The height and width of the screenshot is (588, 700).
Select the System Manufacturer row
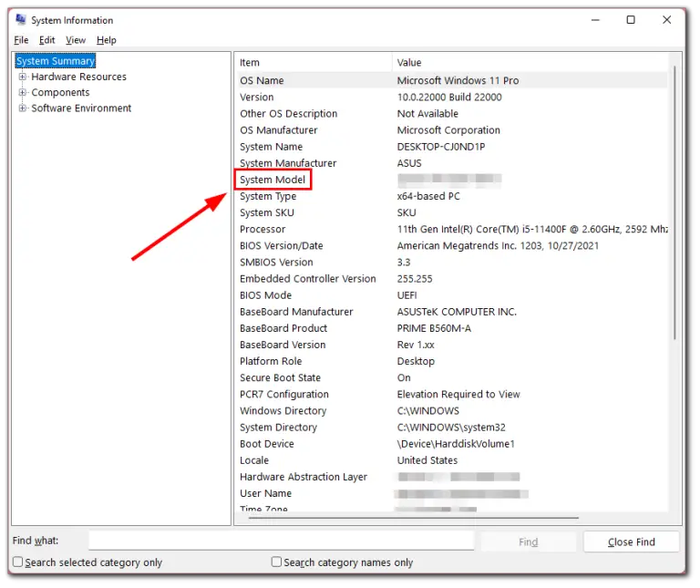click(x=452, y=163)
